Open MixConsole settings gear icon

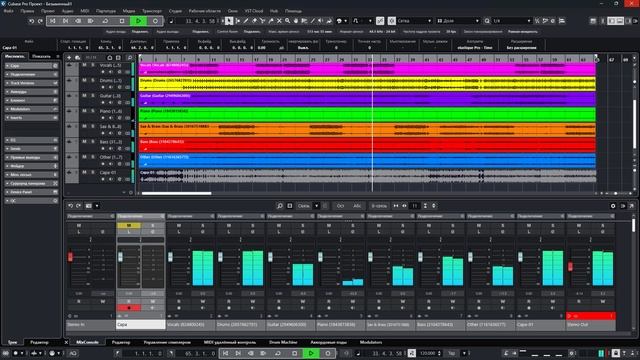coord(613,206)
